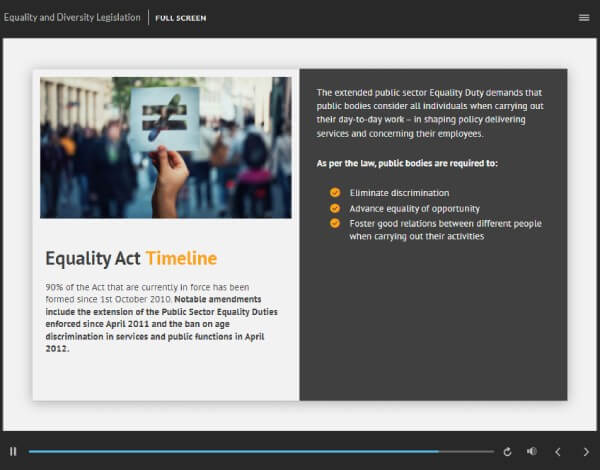The width and height of the screenshot is (600, 470).
Task: Click the checkmark beside Advance equality of opportunity
Action: (x=335, y=207)
